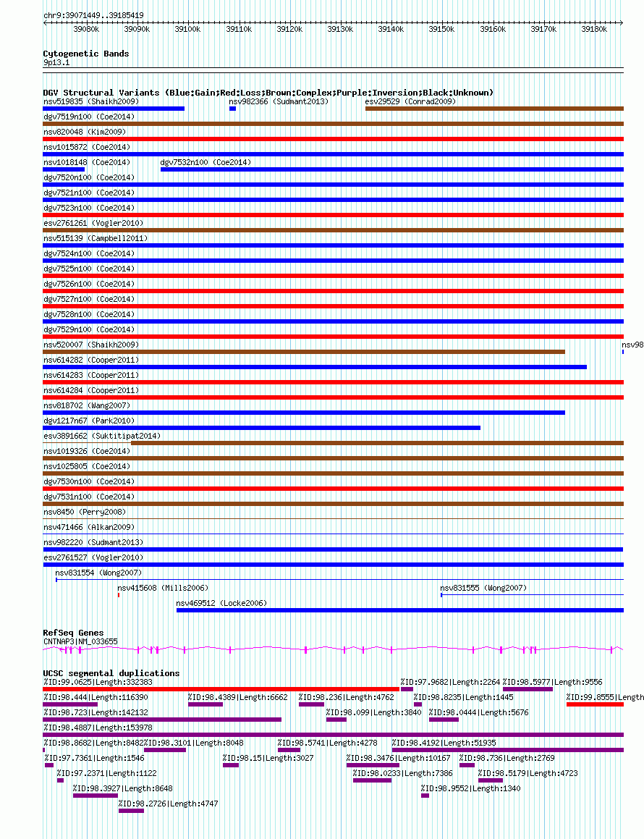Click nsv818702 (Wang2007) label
This screenshot has height=839, width=644.
coord(87,405)
